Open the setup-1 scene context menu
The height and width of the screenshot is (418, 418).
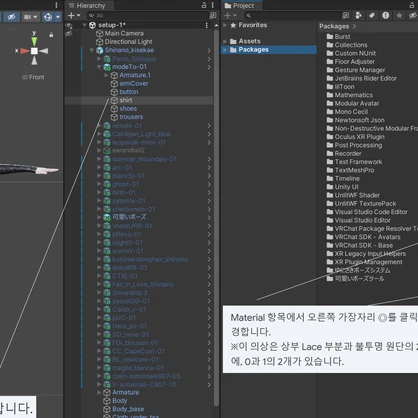coord(207,25)
